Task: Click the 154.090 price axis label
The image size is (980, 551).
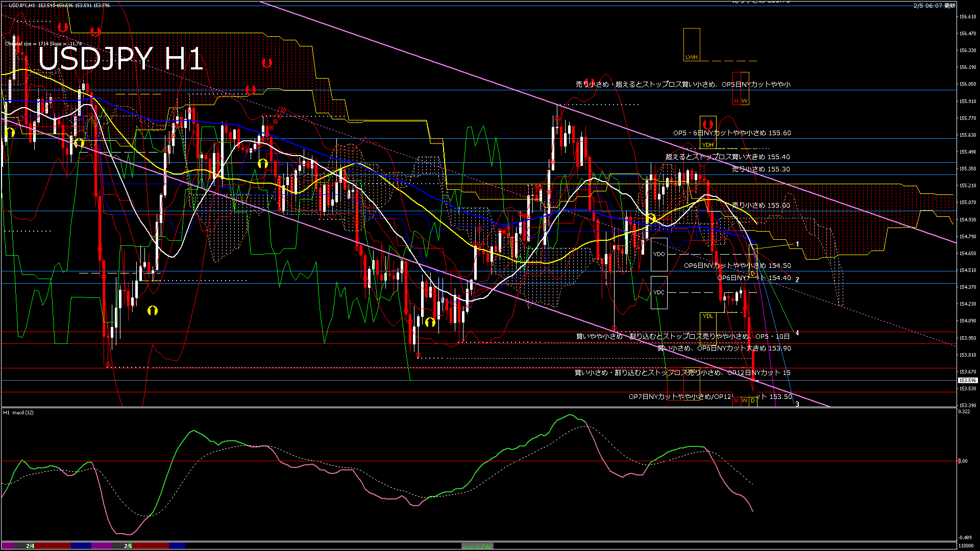Action: pos(968,321)
